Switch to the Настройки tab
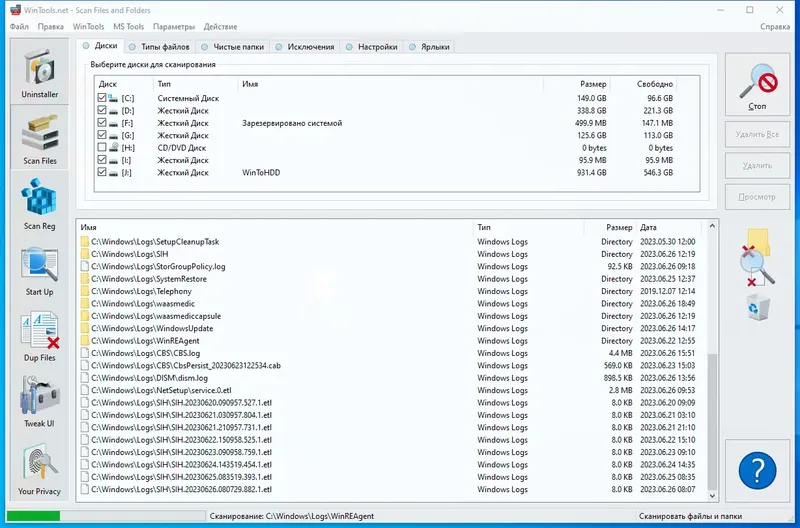 tap(371, 47)
